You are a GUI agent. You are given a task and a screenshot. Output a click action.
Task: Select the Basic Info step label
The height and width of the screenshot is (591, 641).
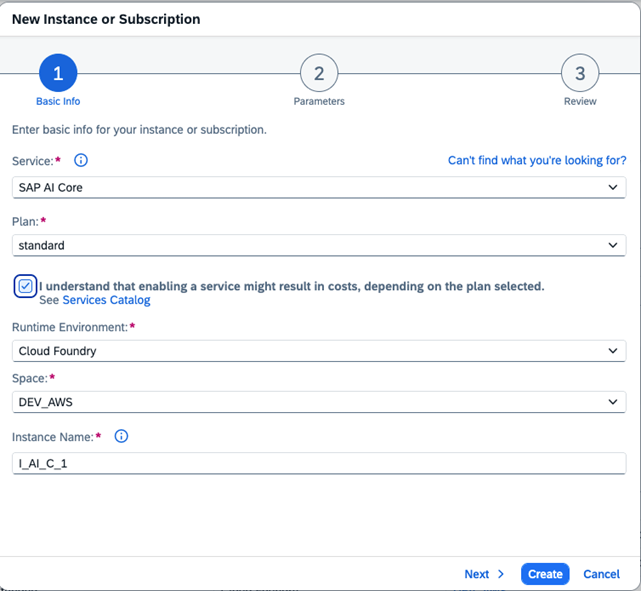(58, 102)
